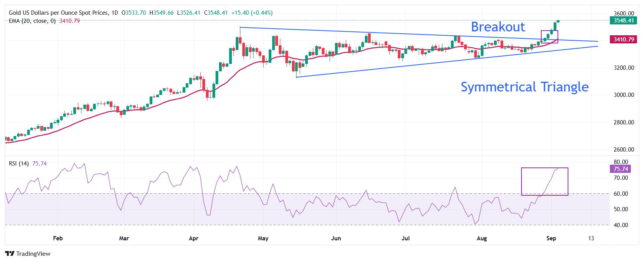Click the purple rectangle on RSI pane

tap(544, 181)
